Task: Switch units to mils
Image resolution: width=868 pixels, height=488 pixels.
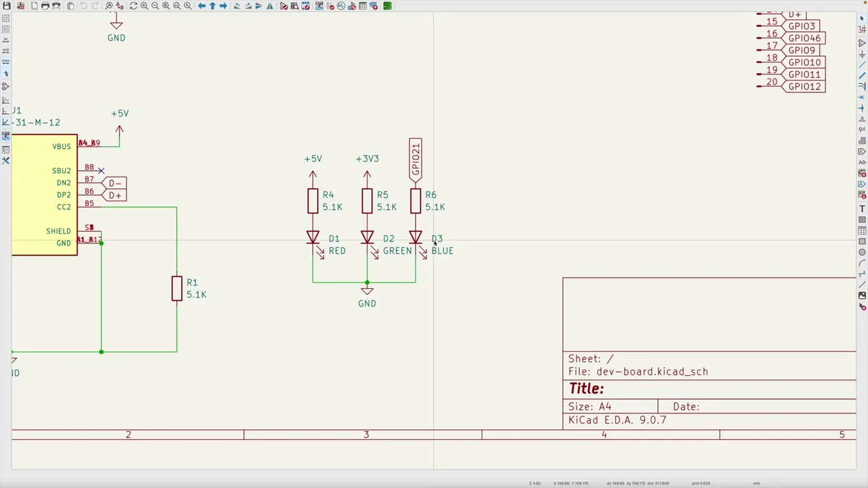Action: 6,51
